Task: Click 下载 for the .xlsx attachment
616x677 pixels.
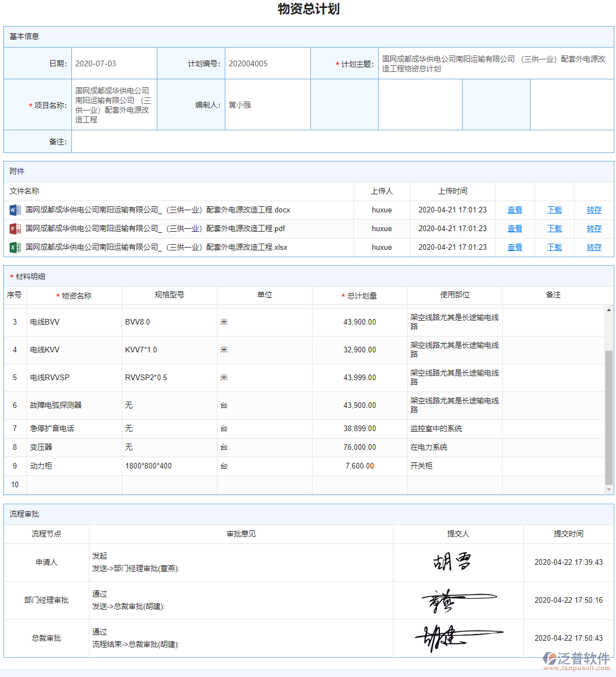Action: [x=554, y=247]
